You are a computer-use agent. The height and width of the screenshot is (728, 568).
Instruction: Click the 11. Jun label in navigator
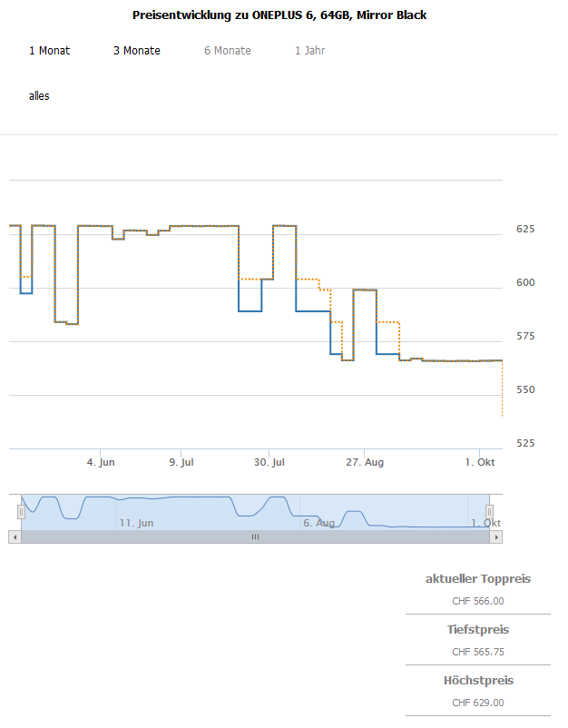coord(136,523)
